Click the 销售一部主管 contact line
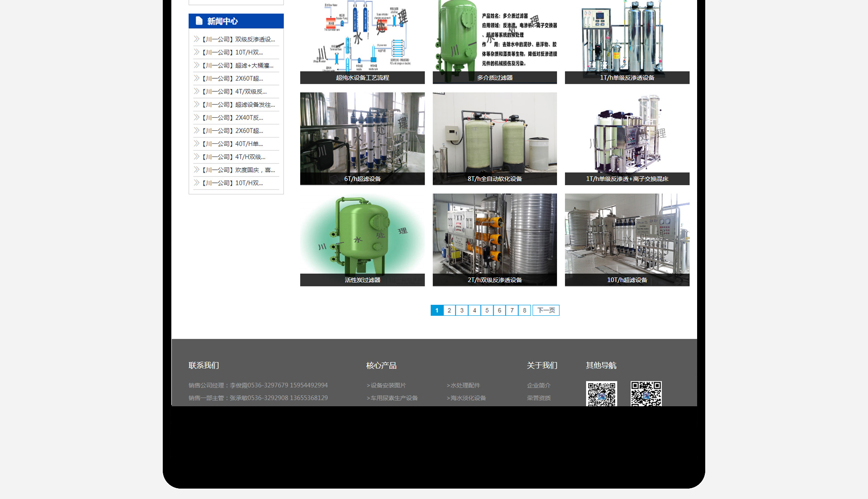 coord(258,398)
